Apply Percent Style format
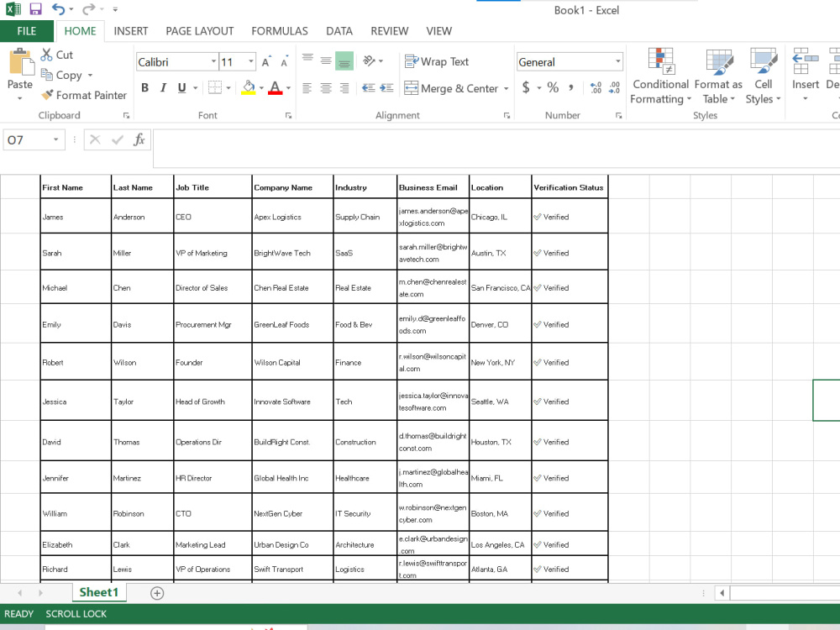The width and height of the screenshot is (840, 630). (553, 88)
